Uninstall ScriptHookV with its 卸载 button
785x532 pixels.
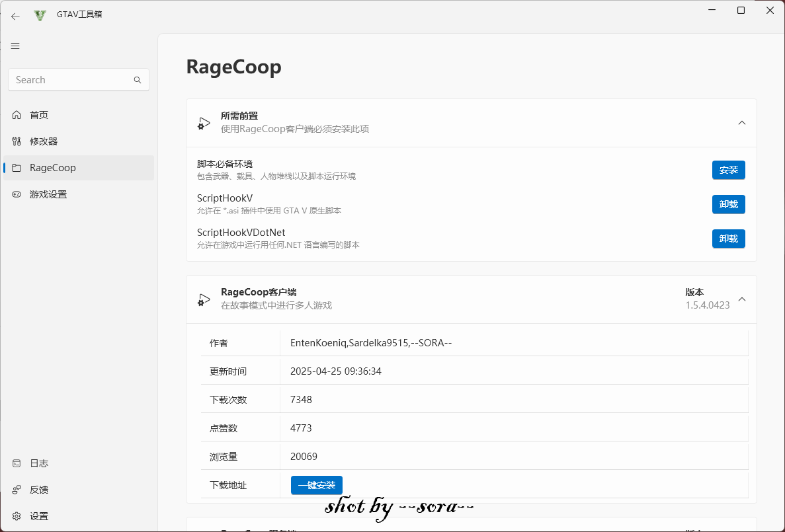(728, 204)
